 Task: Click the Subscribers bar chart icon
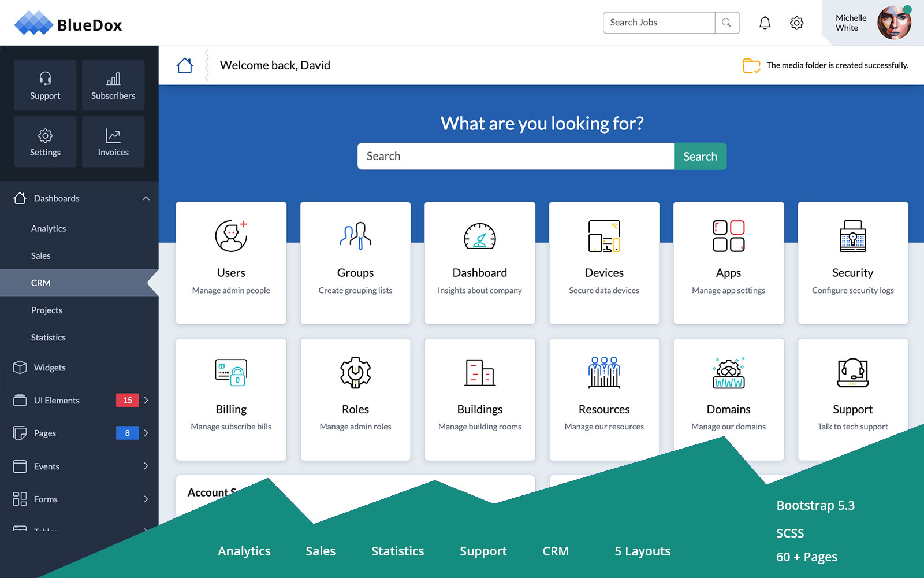pos(113,79)
